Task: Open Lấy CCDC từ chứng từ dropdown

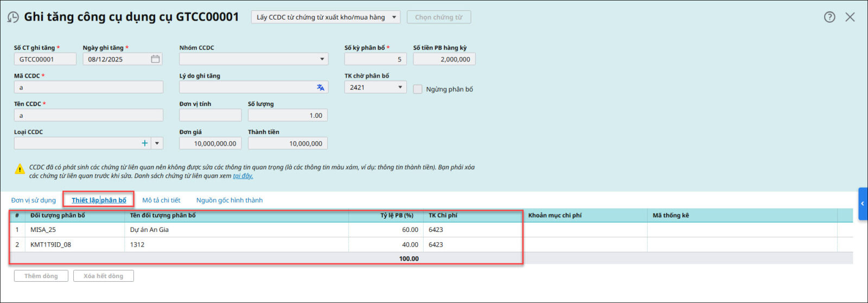Action: point(394,17)
